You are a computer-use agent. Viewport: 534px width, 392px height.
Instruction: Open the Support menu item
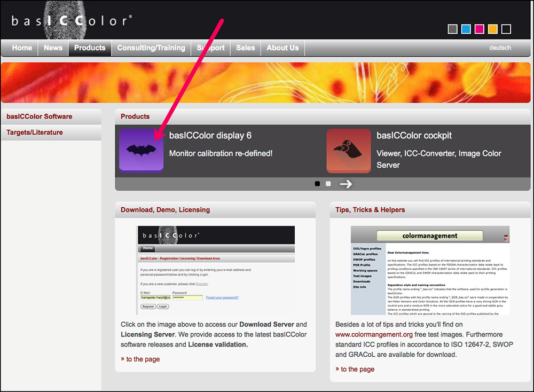(x=211, y=48)
